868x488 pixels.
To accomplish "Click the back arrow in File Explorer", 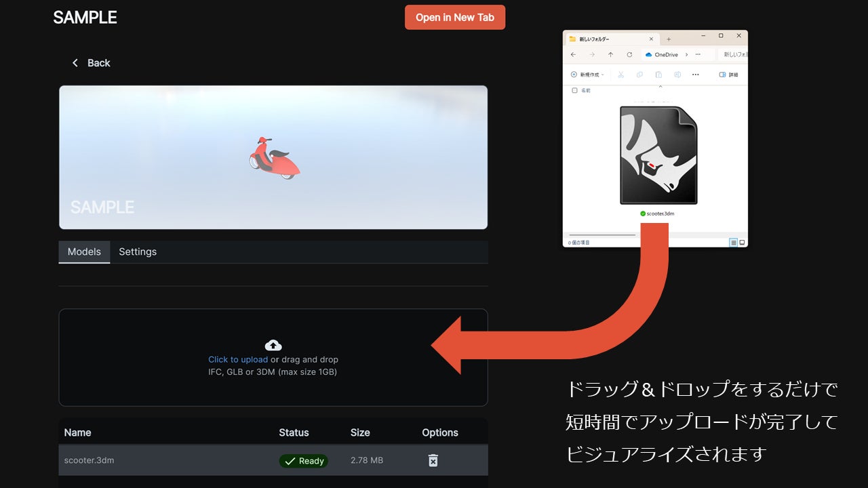I will pyautogui.click(x=573, y=55).
